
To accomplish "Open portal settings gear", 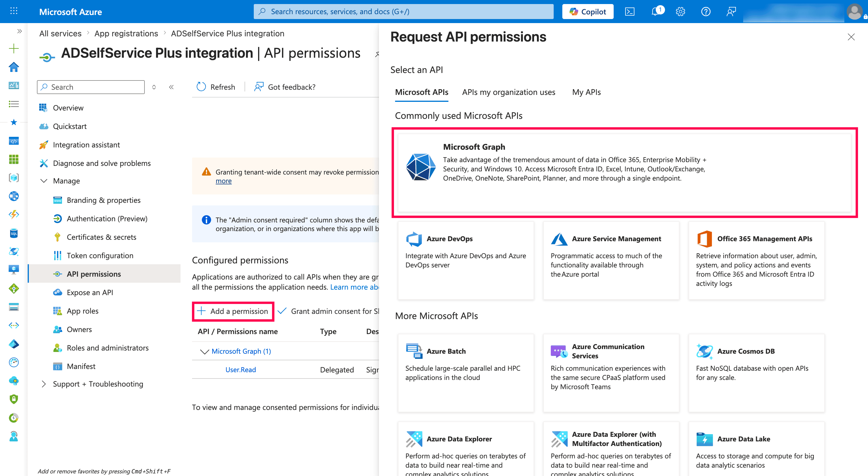I will point(680,12).
